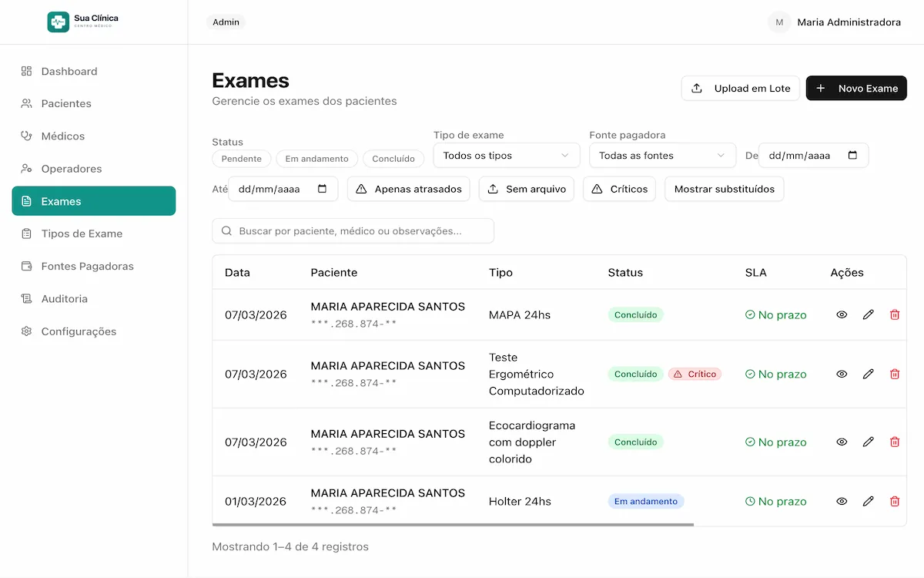
Task: Click the Novo Exame button
Action: 856,88
